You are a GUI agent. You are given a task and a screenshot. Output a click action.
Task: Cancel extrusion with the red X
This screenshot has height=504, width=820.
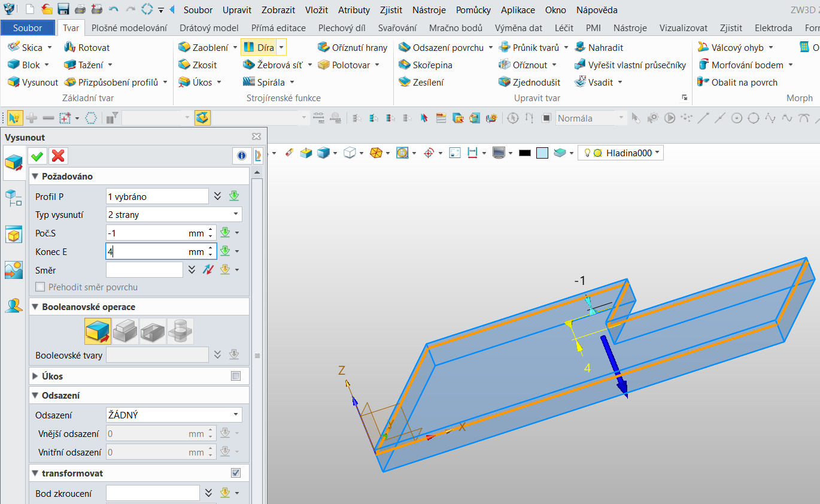[58, 156]
